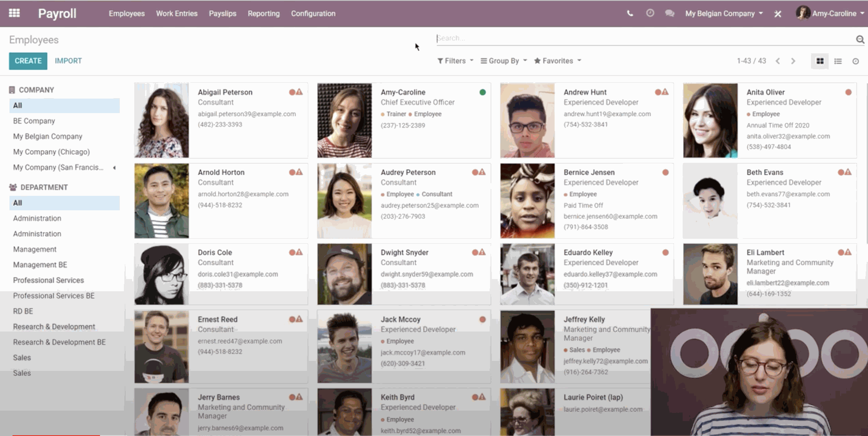868x436 pixels.
Task: Click the CREATE button
Action: pyautogui.click(x=28, y=61)
